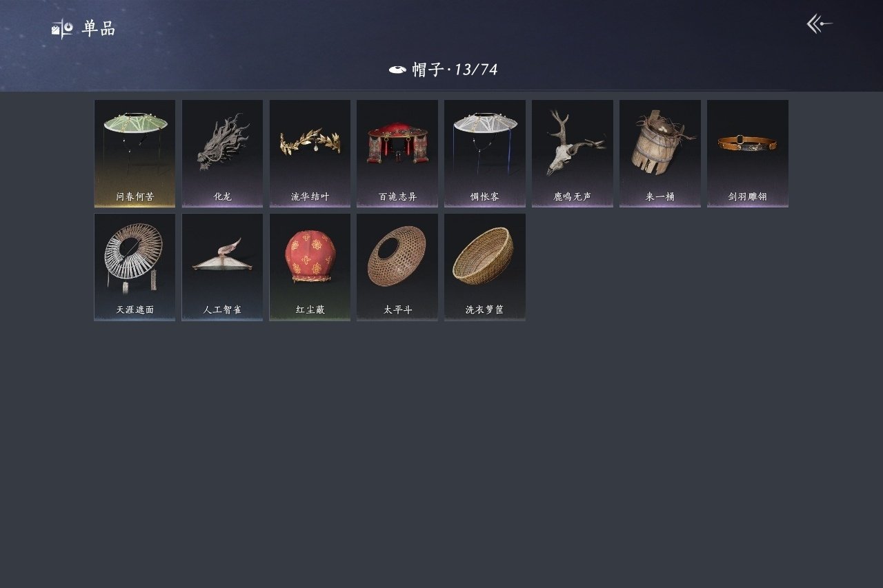Select the green bamboo hat 问春何苦
Viewport: 883px width, 588px height.
point(135,154)
